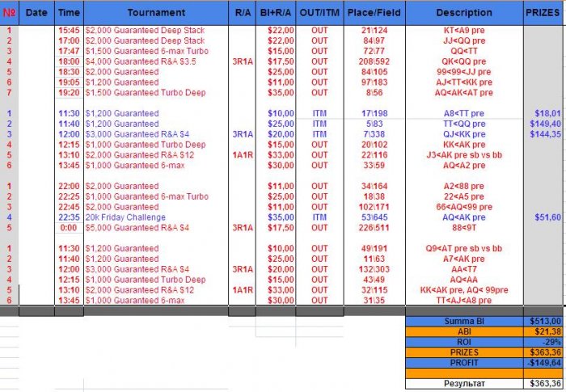Select the time cell 17:47

(69, 51)
